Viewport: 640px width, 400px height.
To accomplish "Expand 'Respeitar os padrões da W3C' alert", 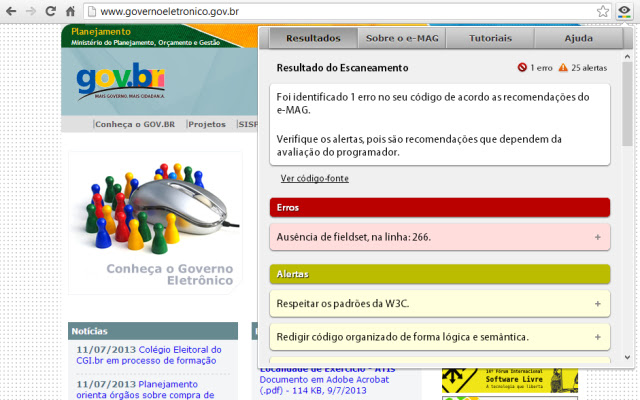I will [x=597, y=303].
